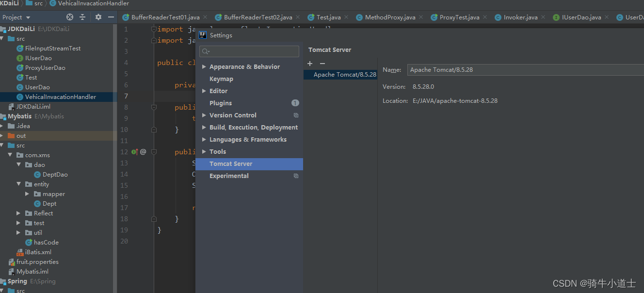Click the Tomcat Name input field
The image size is (644, 293).
click(526, 70)
